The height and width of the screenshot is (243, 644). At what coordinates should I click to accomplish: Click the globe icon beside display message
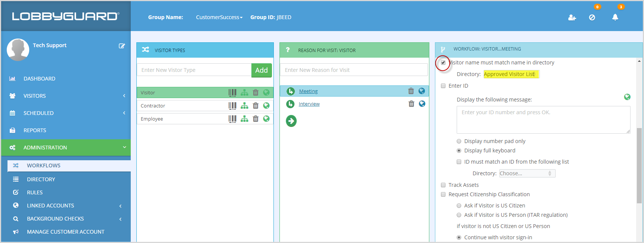[627, 97]
